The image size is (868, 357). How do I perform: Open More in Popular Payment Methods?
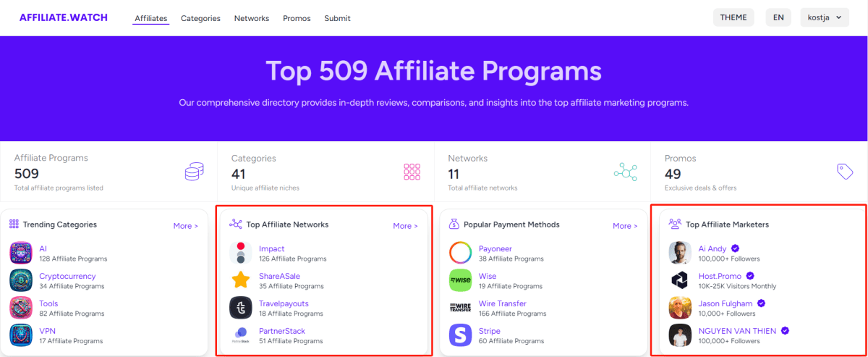tap(626, 226)
